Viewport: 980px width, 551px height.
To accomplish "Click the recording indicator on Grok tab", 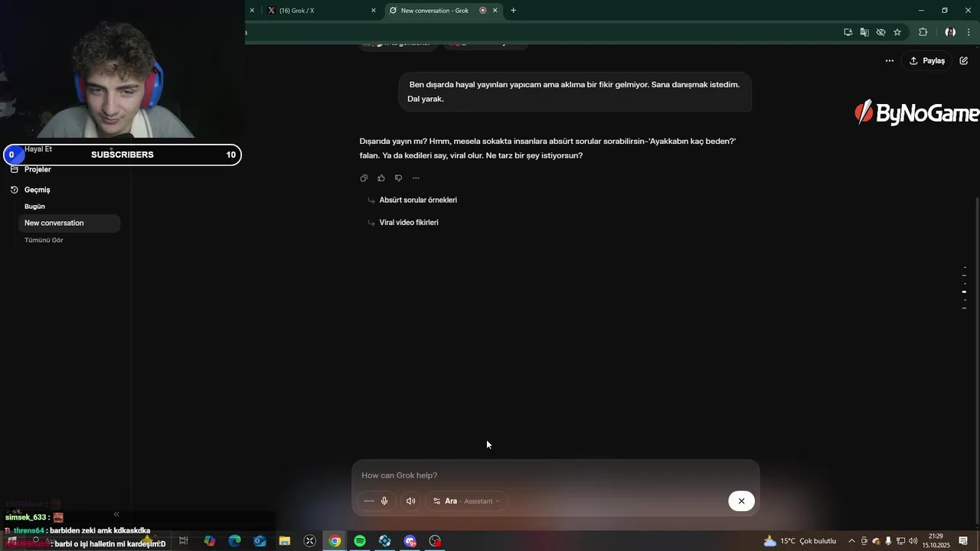I will 482,11.
